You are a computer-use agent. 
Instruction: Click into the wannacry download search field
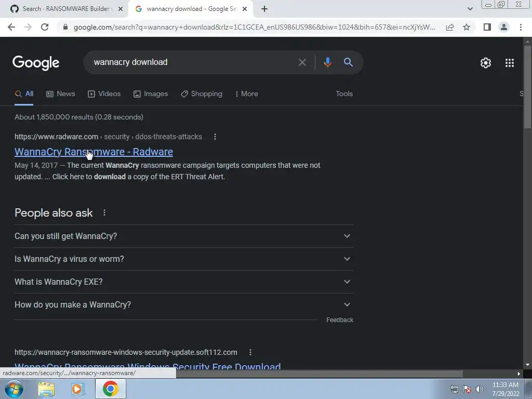(190, 62)
